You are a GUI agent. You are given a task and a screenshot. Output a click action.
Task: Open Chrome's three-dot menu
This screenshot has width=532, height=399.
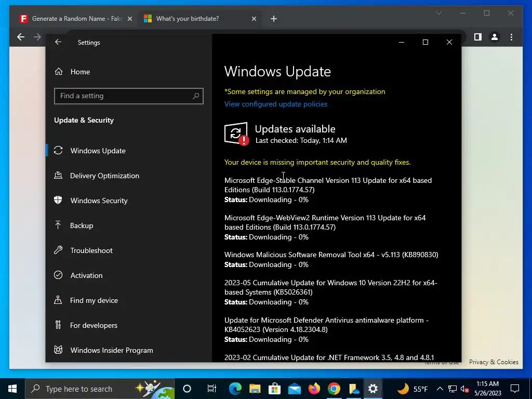click(x=512, y=37)
